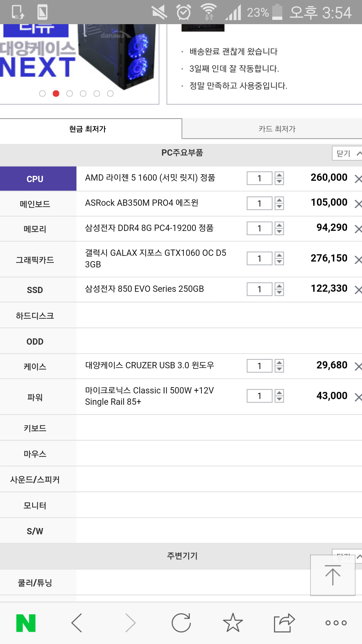Adjust 메인보드 quantity with the stepper arrows

(x=279, y=203)
